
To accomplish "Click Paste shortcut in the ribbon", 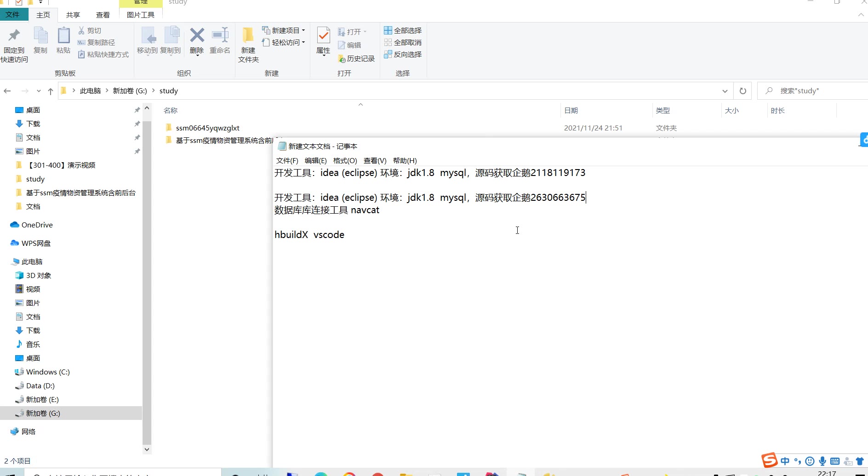I will (103, 54).
